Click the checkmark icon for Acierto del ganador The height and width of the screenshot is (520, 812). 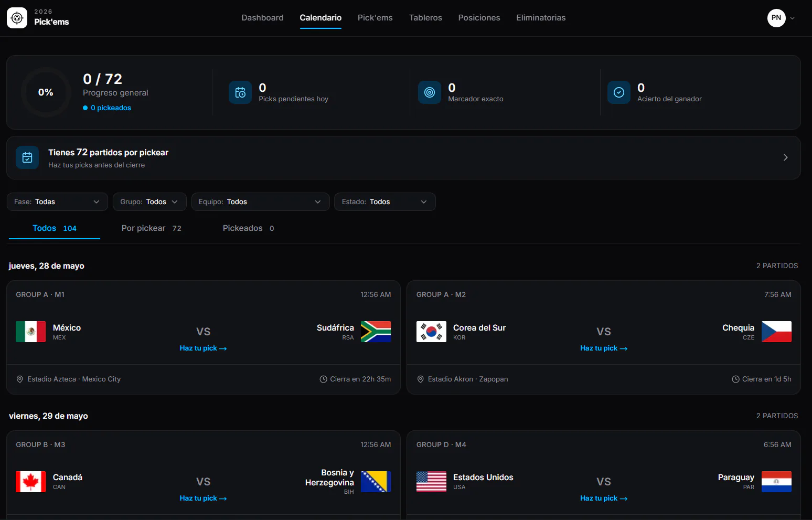tap(619, 92)
